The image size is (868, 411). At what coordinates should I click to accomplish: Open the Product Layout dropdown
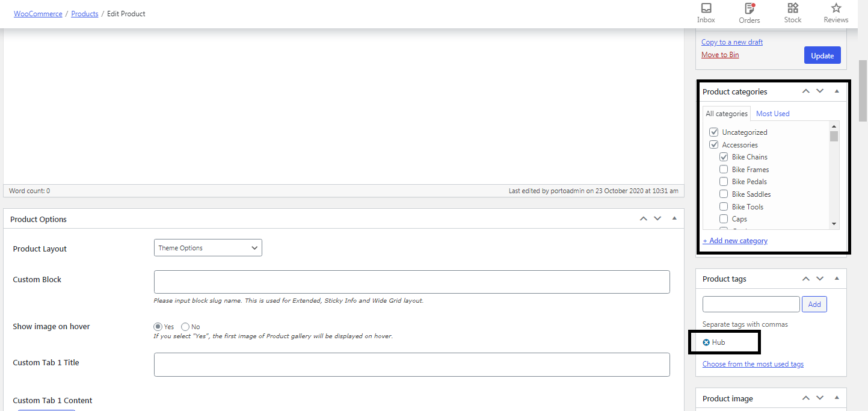coord(208,248)
